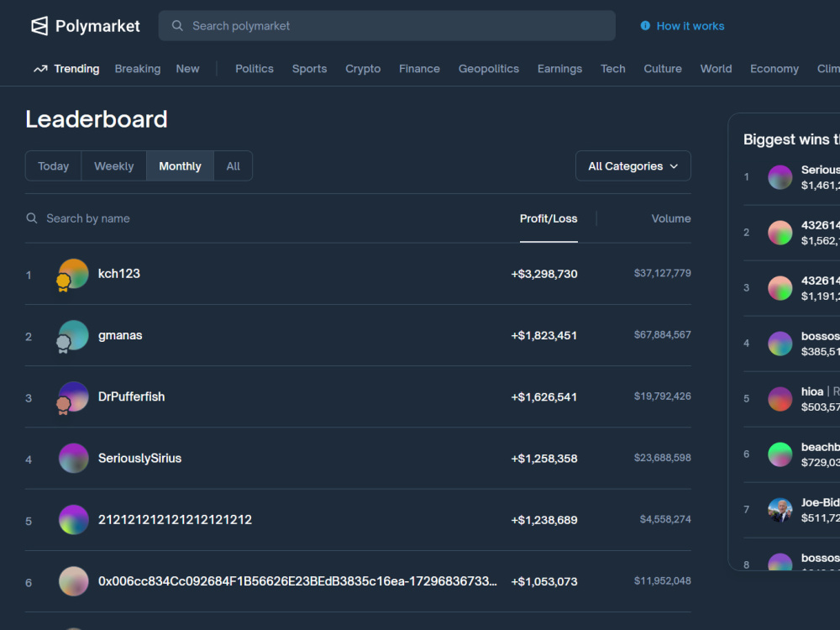Go to Earnings category
The image size is (840, 630).
(x=559, y=69)
